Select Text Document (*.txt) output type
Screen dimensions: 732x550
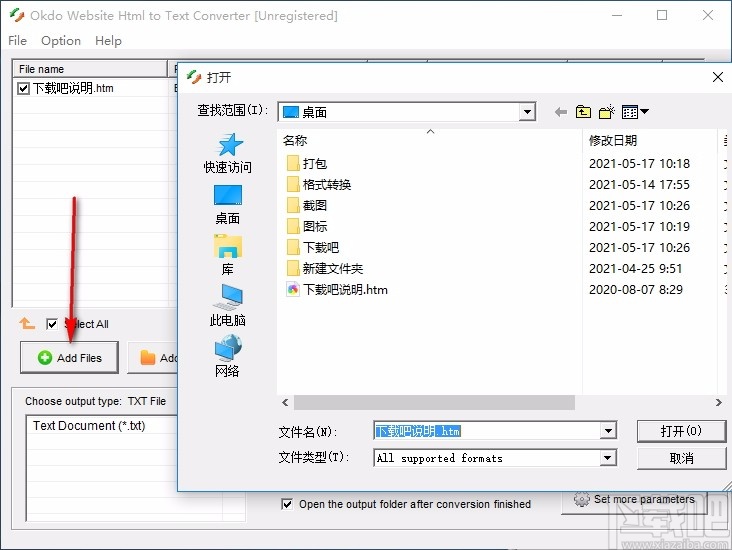coord(89,426)
